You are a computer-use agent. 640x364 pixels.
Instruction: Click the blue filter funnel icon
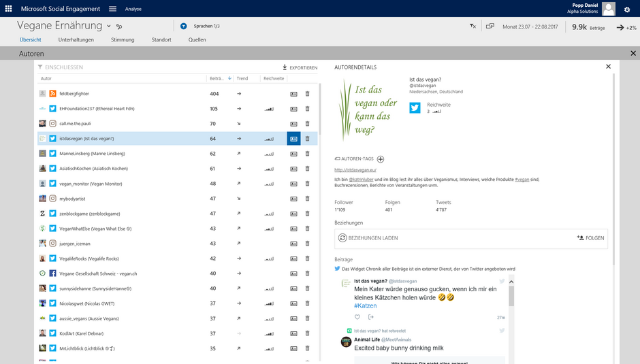184,26
